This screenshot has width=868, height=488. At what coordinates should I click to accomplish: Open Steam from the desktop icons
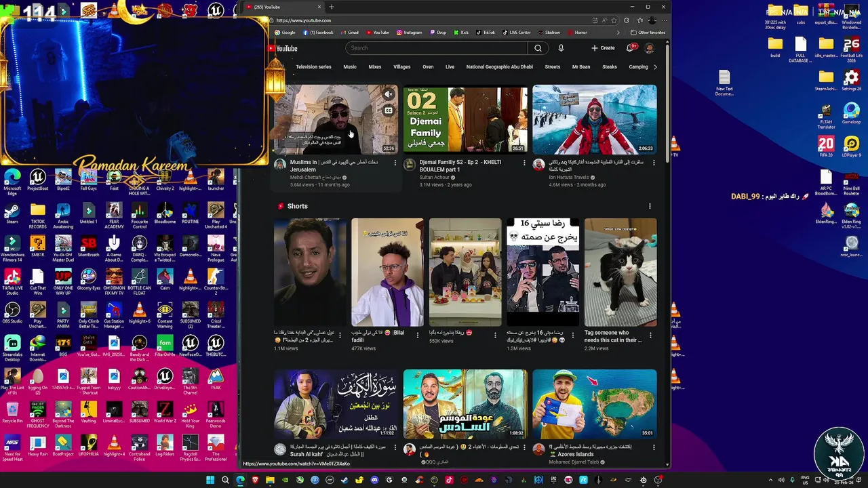click(12, 213)
